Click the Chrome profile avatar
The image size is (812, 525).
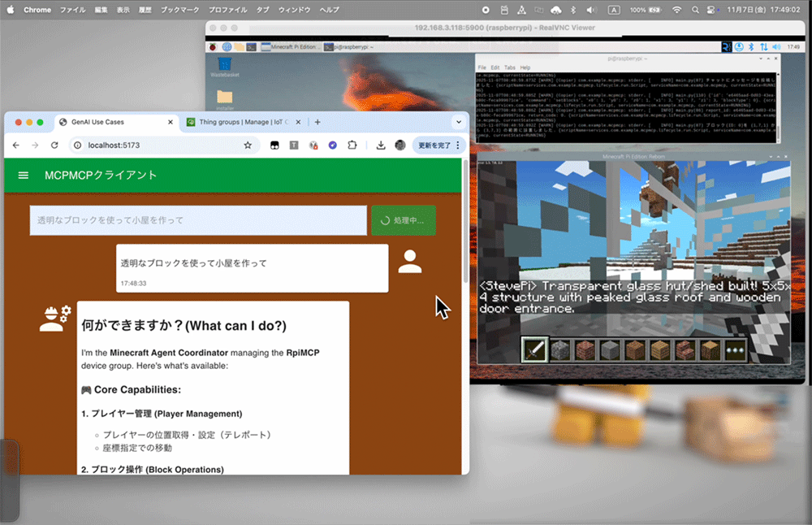pos(400,145)
